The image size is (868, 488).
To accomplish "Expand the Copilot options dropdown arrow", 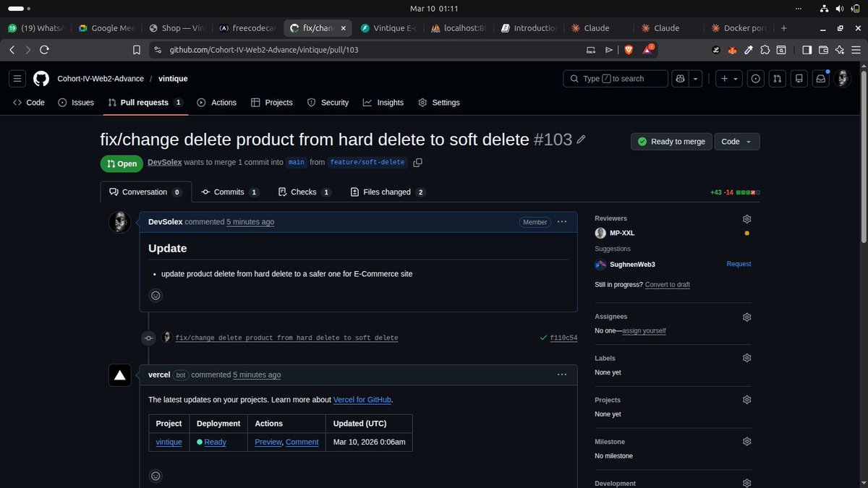I will click(695, 78).
